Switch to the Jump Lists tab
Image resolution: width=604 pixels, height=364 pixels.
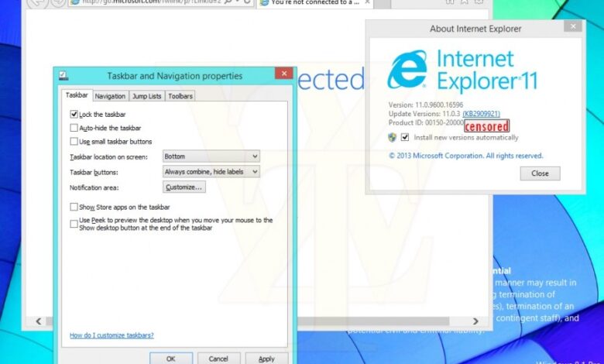coord(147,96)
